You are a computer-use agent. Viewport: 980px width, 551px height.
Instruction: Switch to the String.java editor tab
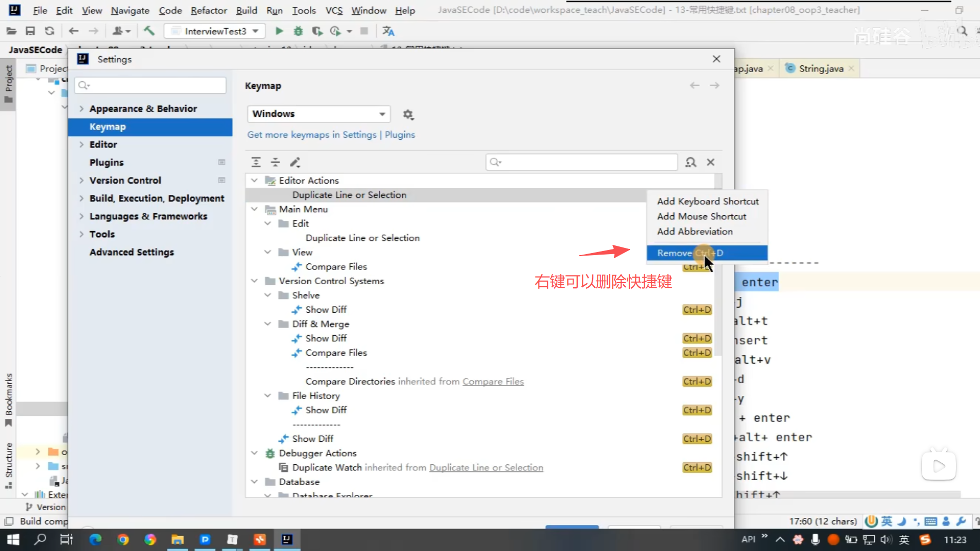(821, 68)
